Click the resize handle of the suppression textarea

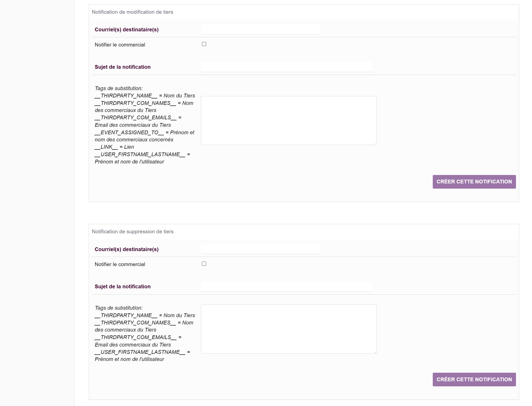[x=375, y=352]
